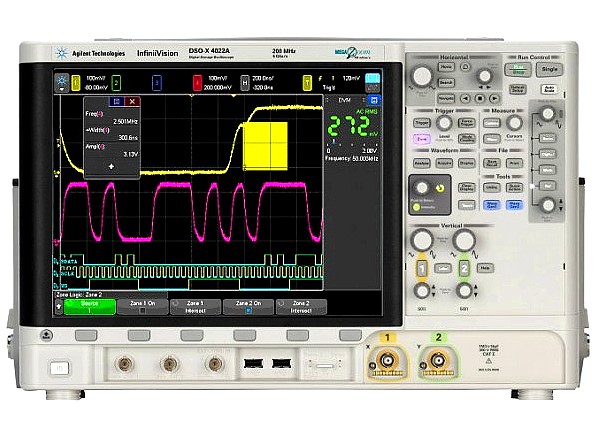Click the navigate backward arrow button
This screenshot has width=596, height=427.
pyautogui.click(x=466, y=98)
